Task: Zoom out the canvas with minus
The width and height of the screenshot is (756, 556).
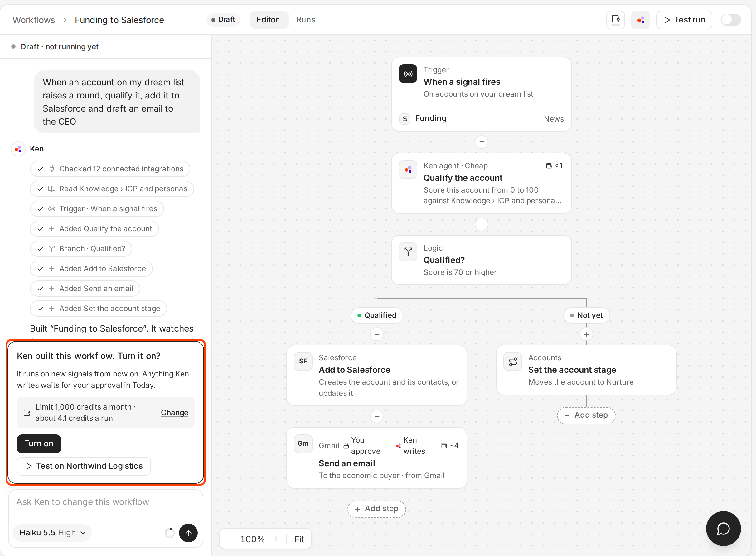Action: tap(230, 539)
